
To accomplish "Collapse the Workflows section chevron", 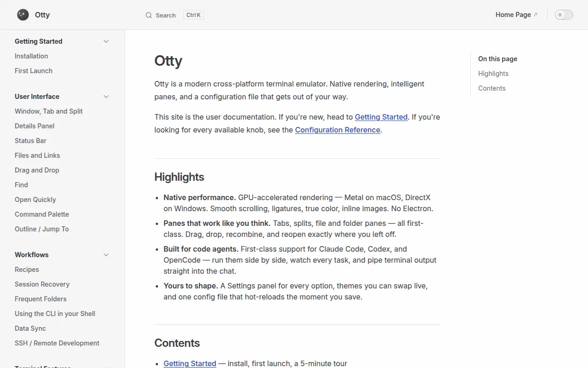I will 106,255.
